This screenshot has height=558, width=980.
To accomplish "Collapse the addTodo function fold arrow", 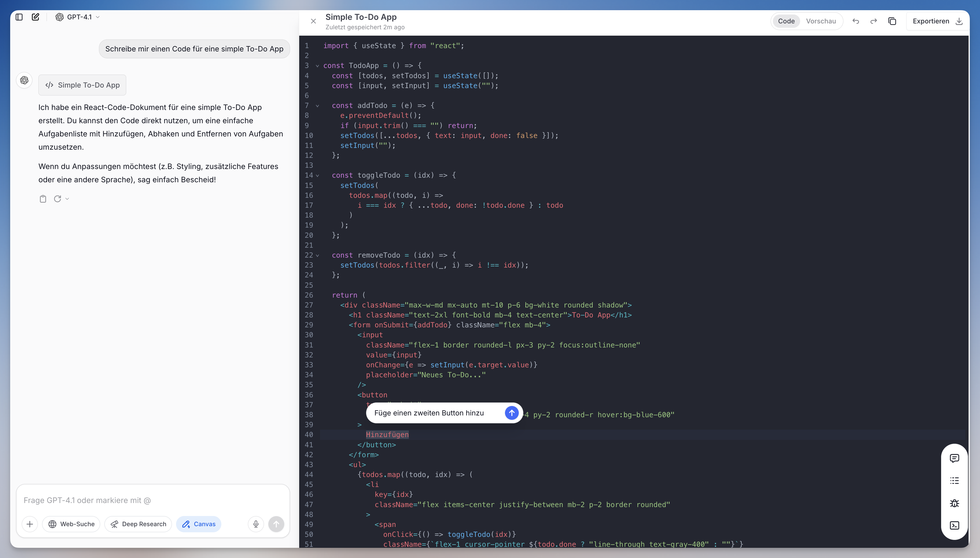I will tap(318, 106).
